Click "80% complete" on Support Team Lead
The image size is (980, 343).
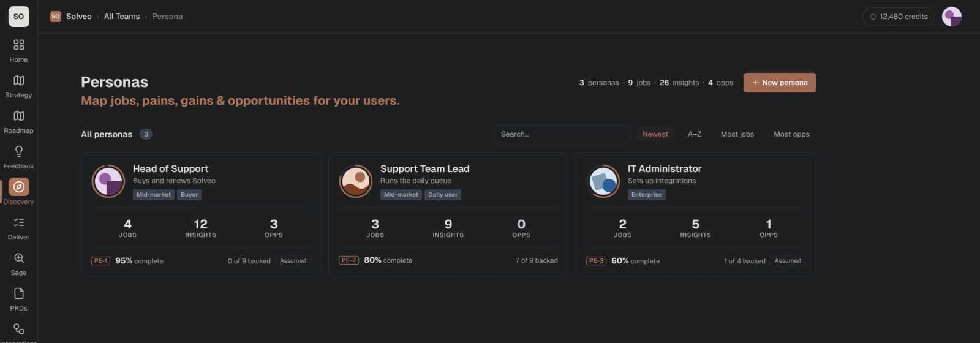(388, 260)
